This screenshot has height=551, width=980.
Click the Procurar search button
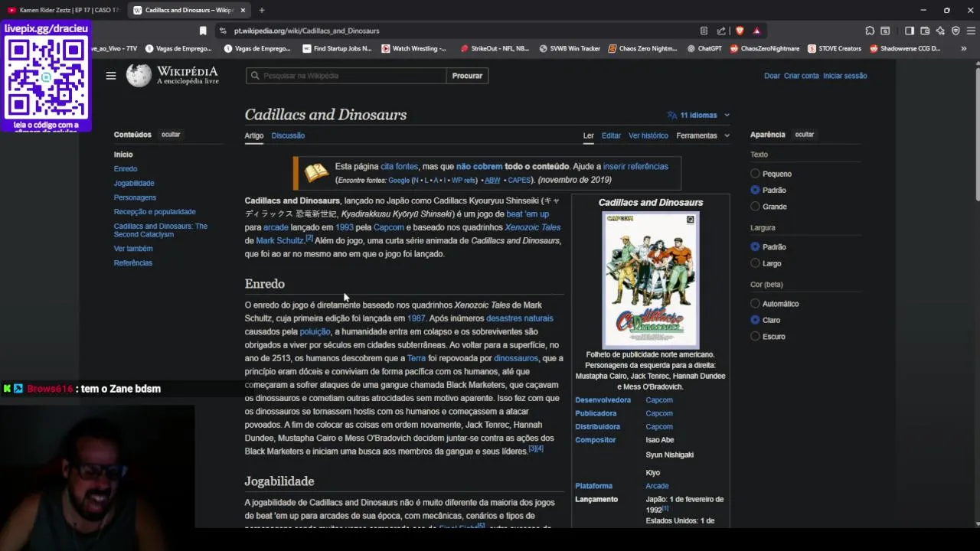pyautogui.click(x=467, y=76)
